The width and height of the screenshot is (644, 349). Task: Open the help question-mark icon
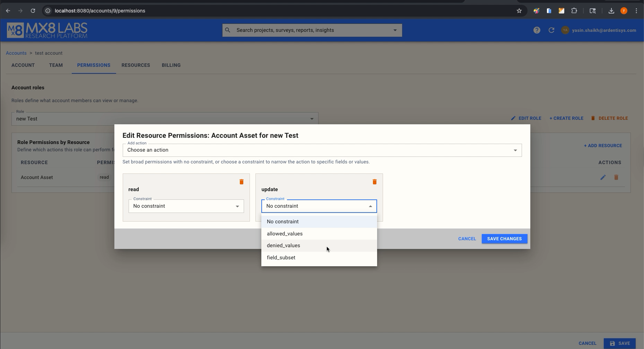tap(537, 30)
